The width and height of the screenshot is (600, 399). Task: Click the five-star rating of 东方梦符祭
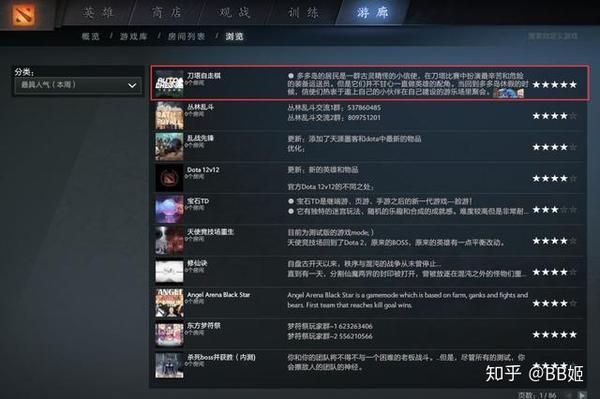point(554,335)
